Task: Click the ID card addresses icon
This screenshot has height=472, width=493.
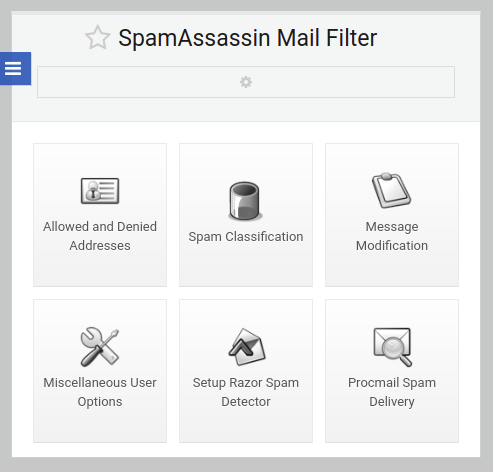Action: (100, 191)
